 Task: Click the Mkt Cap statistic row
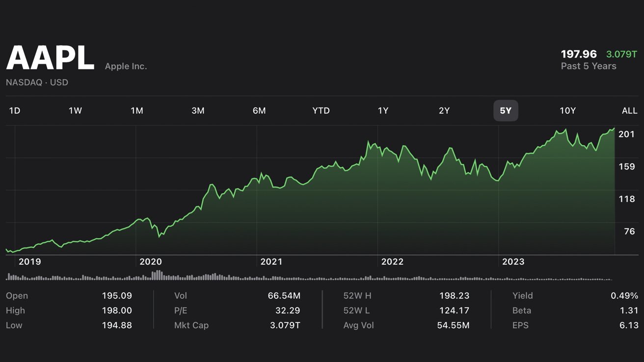tap(237, 325)
